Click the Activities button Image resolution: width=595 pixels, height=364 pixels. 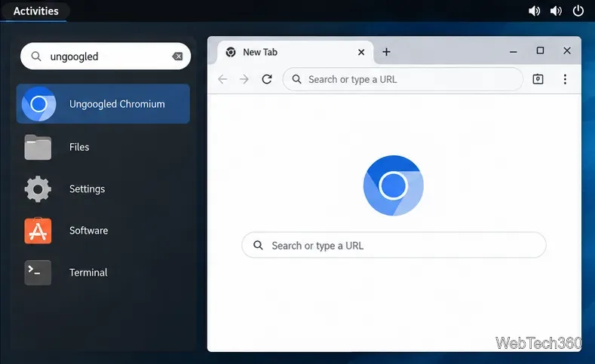pyautogui.click(x=35, y=11)
